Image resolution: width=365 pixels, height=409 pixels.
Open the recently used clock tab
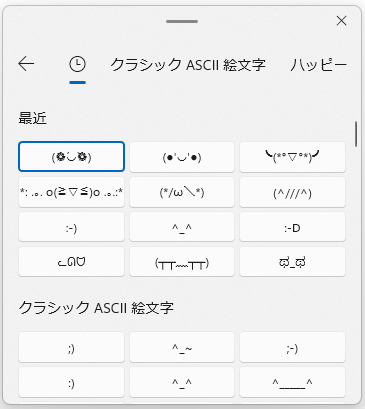pyautogui.click(x=77, y=64)
